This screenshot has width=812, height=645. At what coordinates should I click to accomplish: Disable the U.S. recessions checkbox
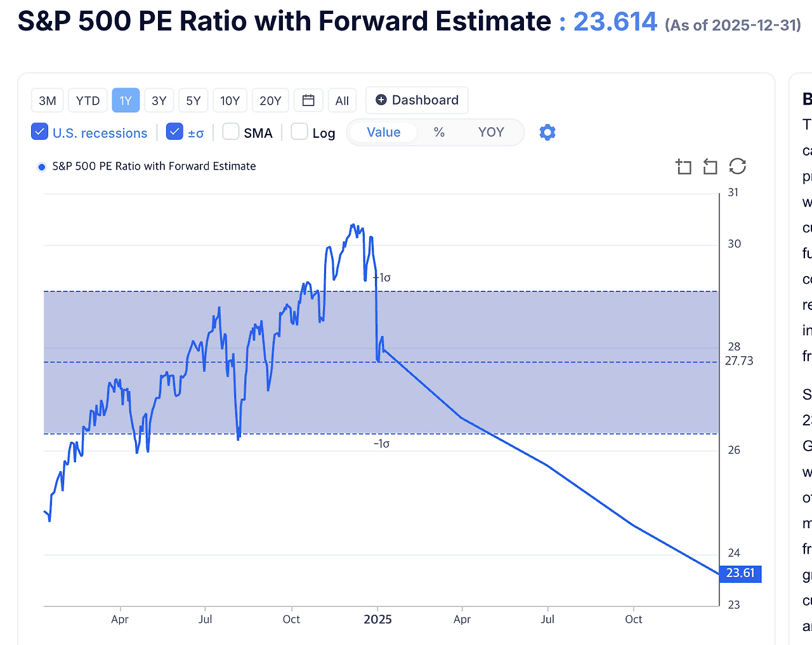point(39,132)
